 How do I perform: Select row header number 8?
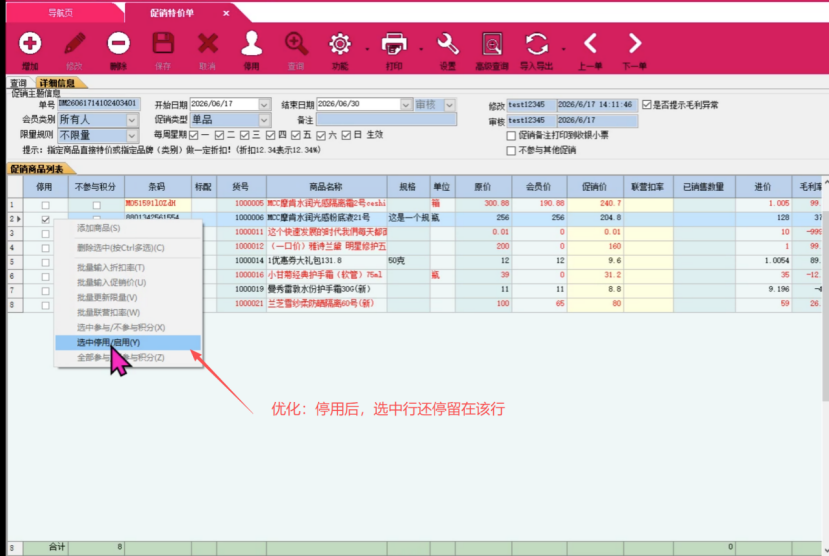14,304
